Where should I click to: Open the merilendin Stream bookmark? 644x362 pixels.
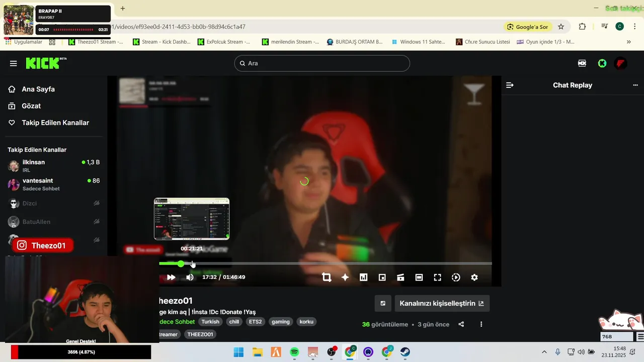(x=290, y=42)
